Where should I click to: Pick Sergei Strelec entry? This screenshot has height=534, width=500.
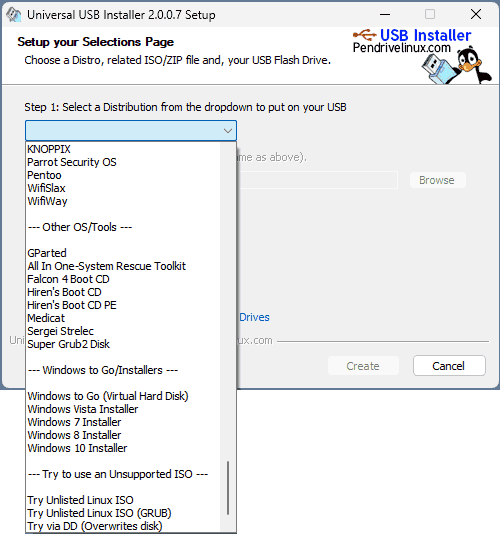(x=61, y=331)
